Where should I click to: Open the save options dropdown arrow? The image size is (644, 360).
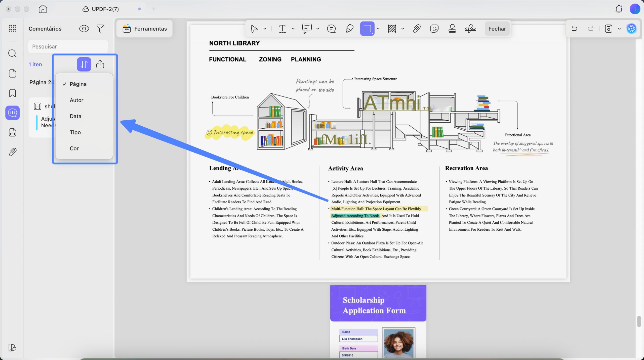619,29
